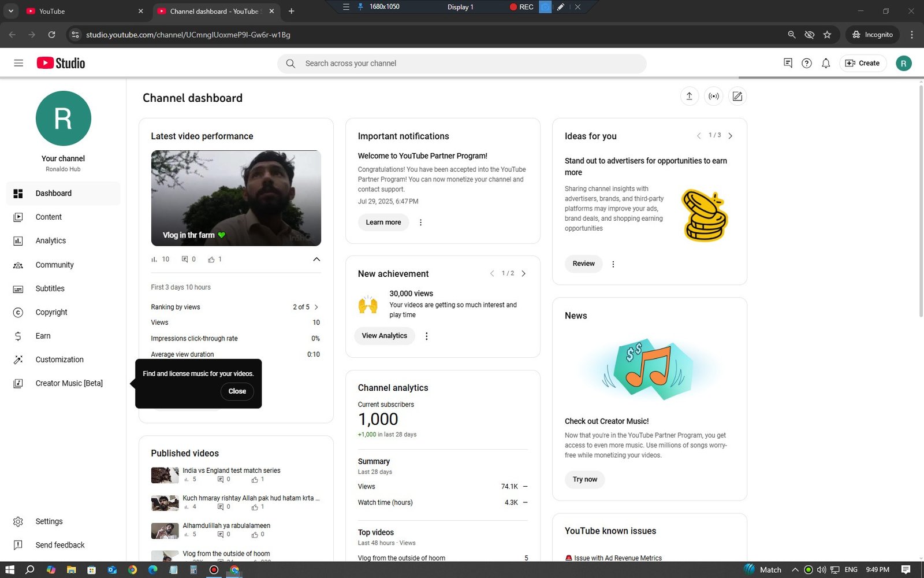Screen dimensions: 924x578
Task: Open the Earn sidebar item
Action: (x=64, y=336)
